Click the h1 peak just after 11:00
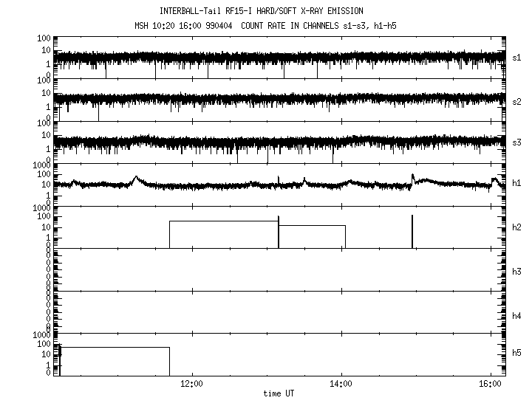This screenshot has height=406, width=532. pyautogui.click(x=135, y=177)
